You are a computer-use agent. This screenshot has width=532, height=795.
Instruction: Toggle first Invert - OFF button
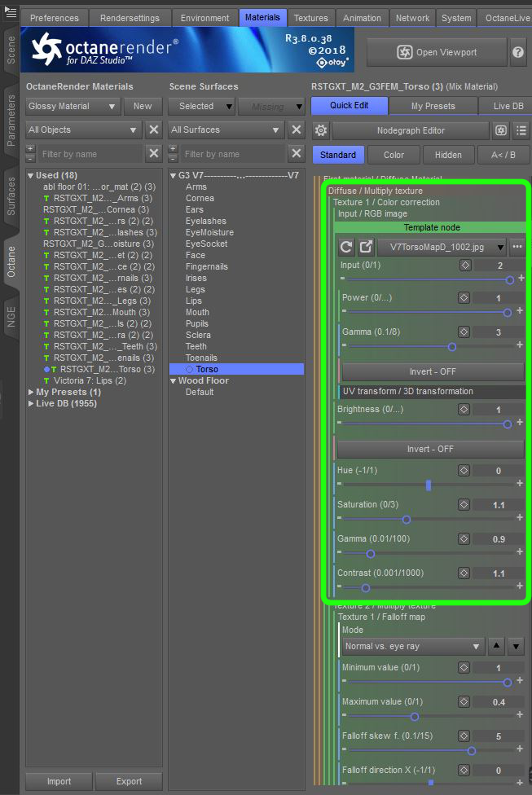click(433, 371)
